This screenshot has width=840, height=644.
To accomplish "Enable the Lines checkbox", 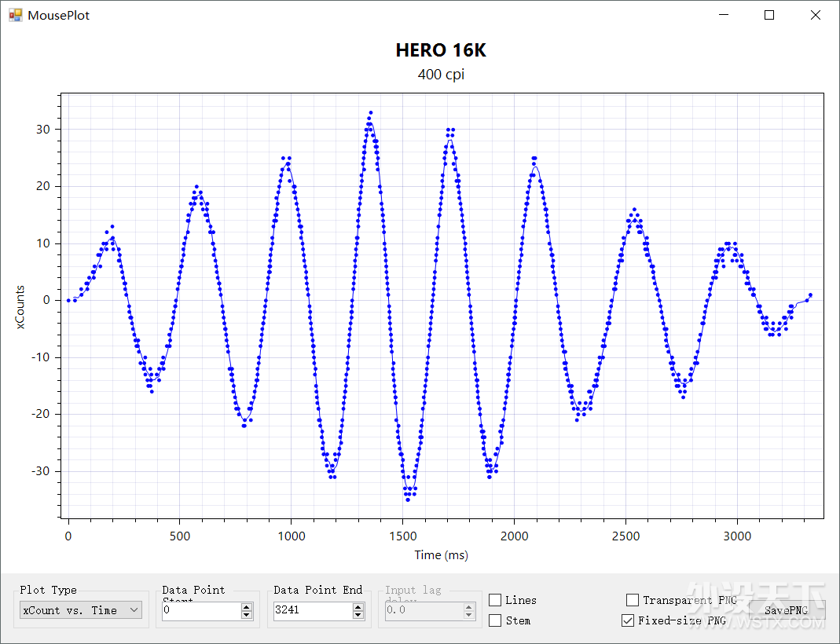I will pos(496,600).
